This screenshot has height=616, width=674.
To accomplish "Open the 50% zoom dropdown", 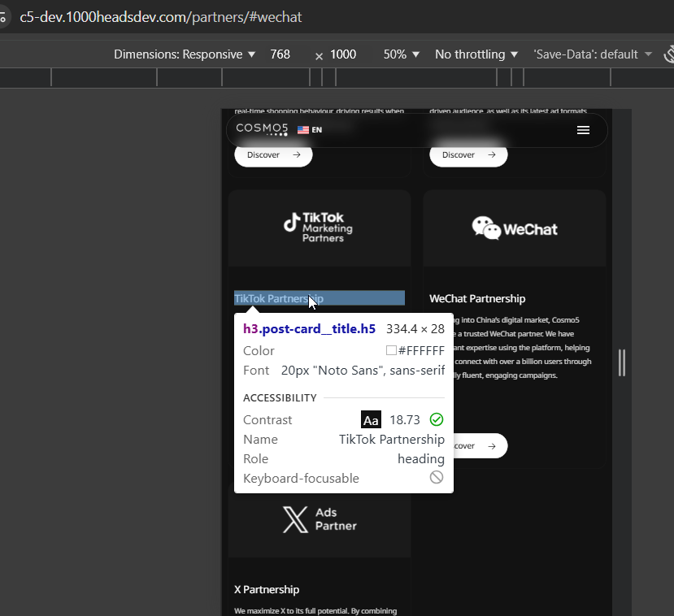I will coord(401,54).
